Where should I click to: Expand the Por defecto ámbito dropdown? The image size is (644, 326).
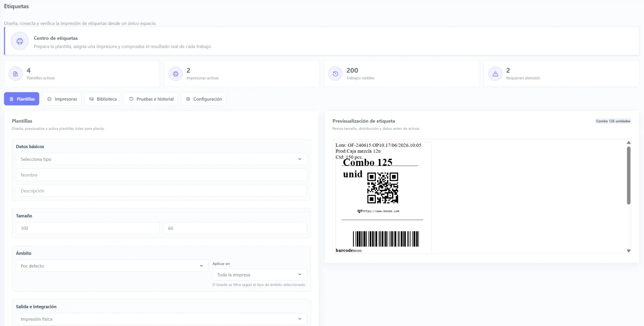[x=112, y=266]
